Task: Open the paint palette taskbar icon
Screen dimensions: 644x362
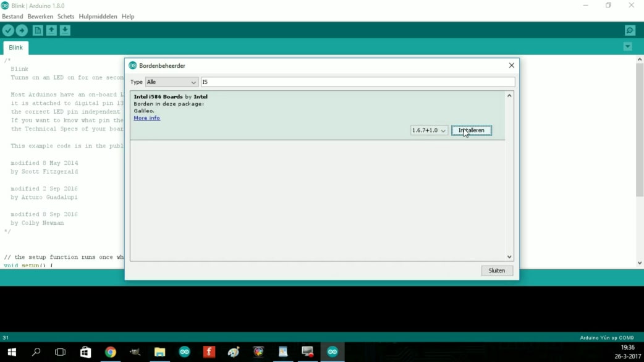Action: click(x=234, y=352)
